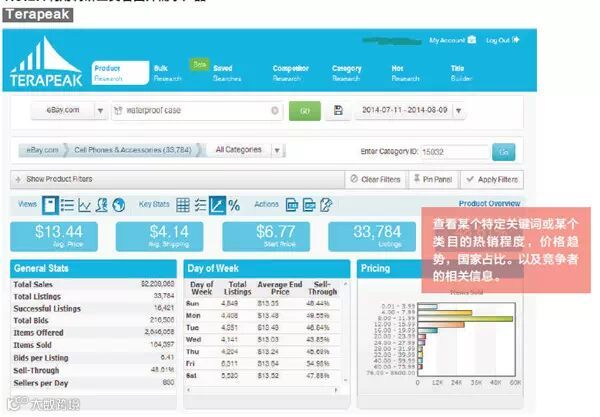Screen dimensions: 600x417
Task: Click the Day of Week column header
Action: click(202, 288)
